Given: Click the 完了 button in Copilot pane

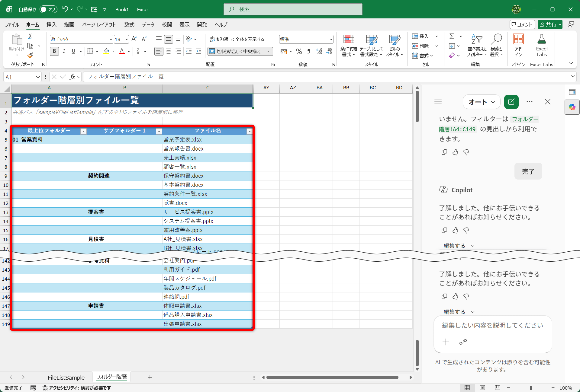Looking at the screenshot, I should (x=528, y=171).
